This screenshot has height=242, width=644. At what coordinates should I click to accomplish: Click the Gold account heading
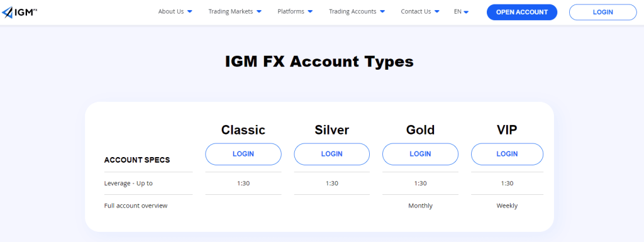pos(420,130)
